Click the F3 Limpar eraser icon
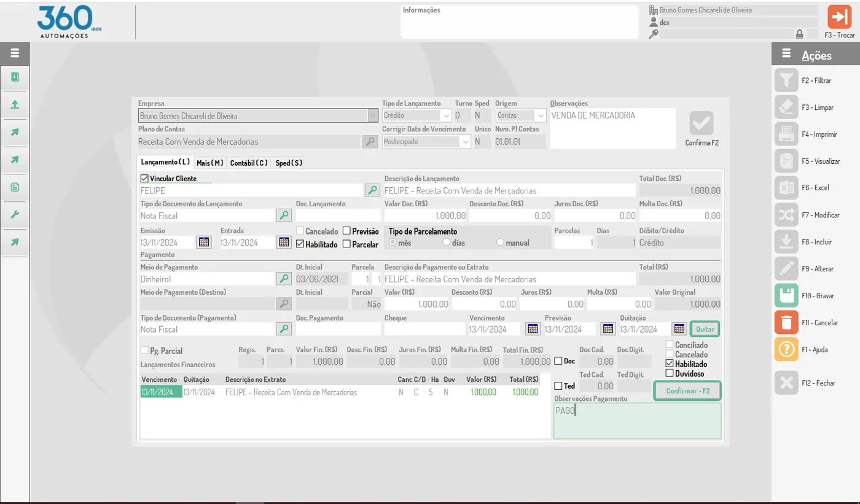860x504 pixels. point(786,107)
